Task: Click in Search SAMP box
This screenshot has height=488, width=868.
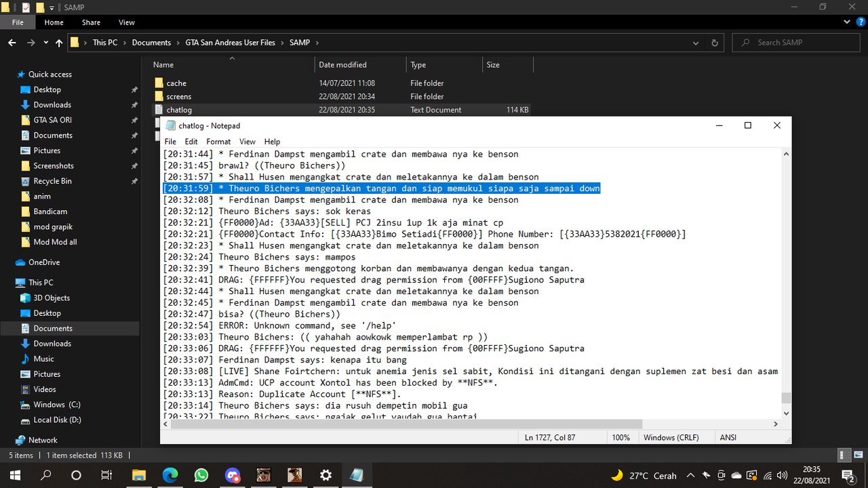Action: click(x=797, y=43)
